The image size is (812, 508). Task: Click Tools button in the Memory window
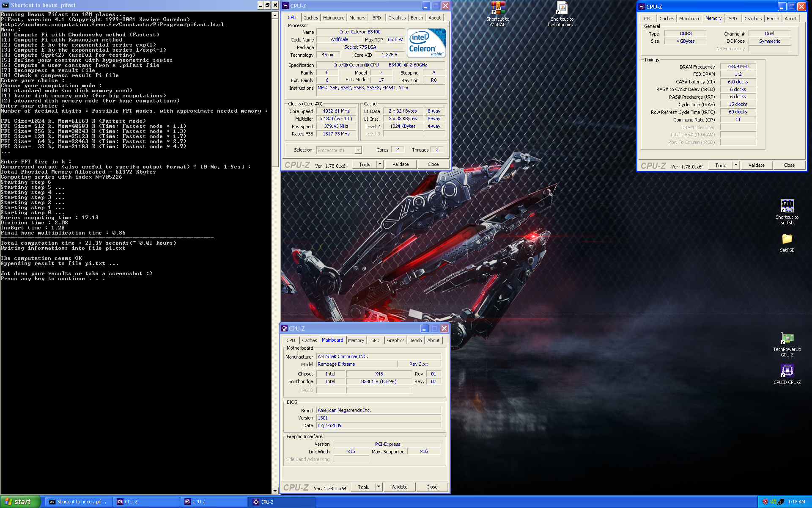point(721,165)
